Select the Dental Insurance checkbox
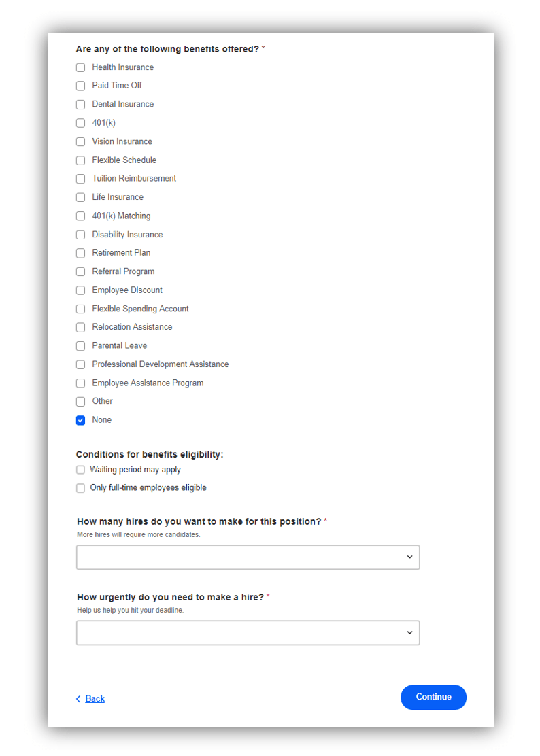Viewport: 540px width, 756px height. [x=80, y=105]
